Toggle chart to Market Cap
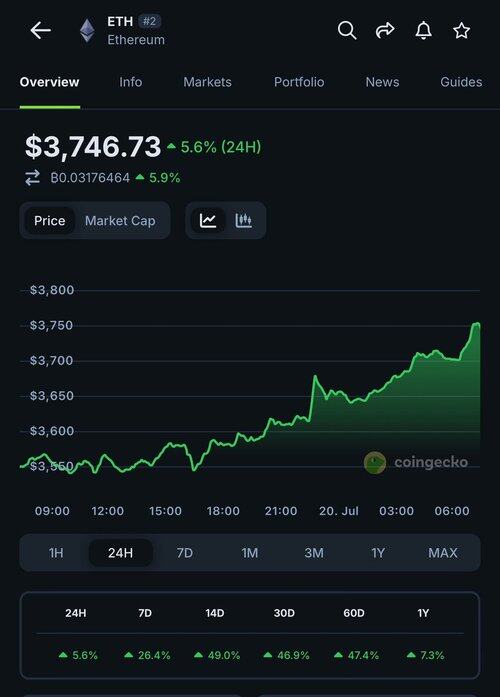500x697 pixels. (x=120, y=221)
